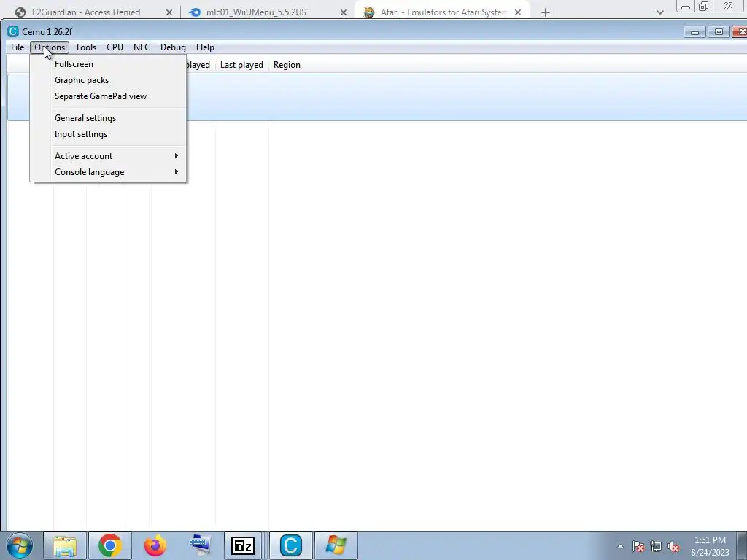The image size is (747, 560).
Task: Close the E2Guardian browser tab
Action: (x=169, y=12)
